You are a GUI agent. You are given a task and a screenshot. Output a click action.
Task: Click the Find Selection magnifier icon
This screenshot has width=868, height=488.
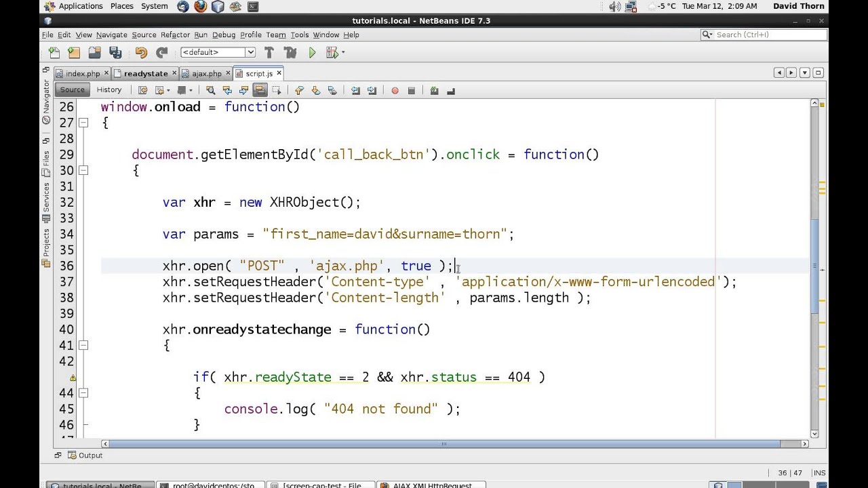tap(210, 90)
